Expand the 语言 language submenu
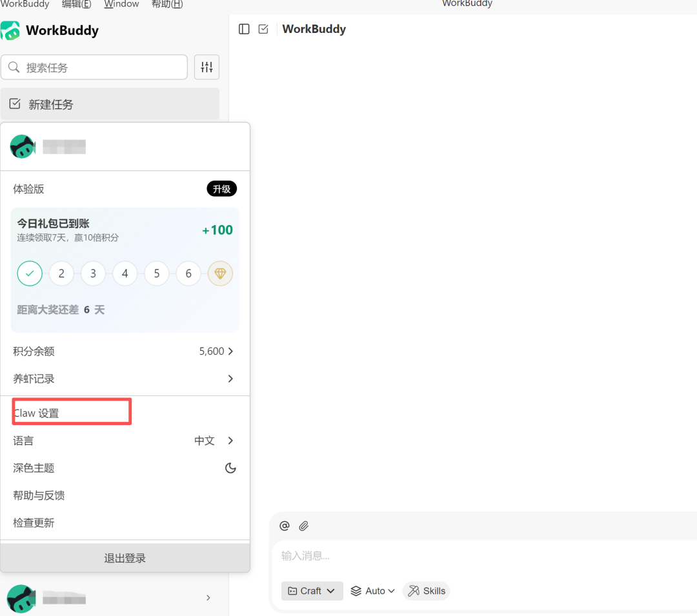This screenshot has height=616, width=697. (124, 441)
